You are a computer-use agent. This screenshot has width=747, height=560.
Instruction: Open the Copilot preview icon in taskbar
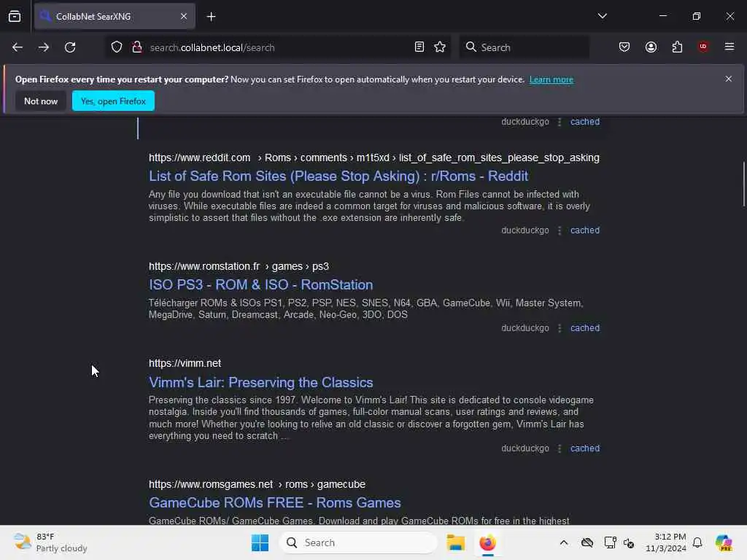click(x=724, y=542)
